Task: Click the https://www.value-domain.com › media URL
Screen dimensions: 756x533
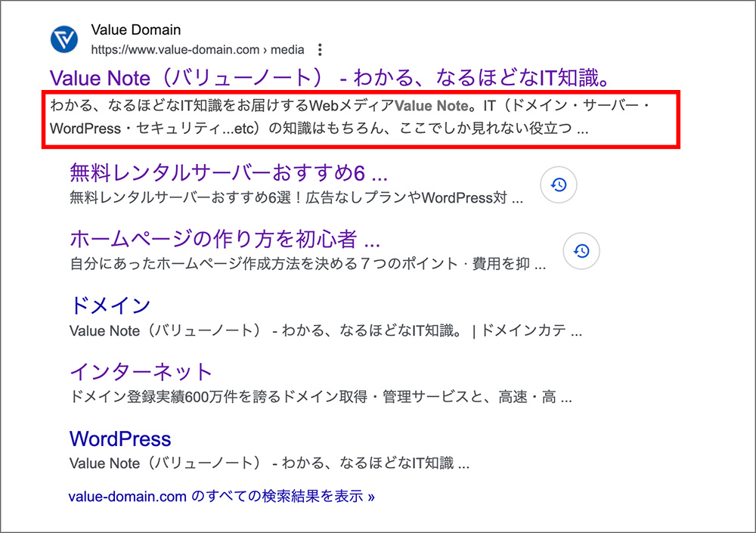Action: 197,50
